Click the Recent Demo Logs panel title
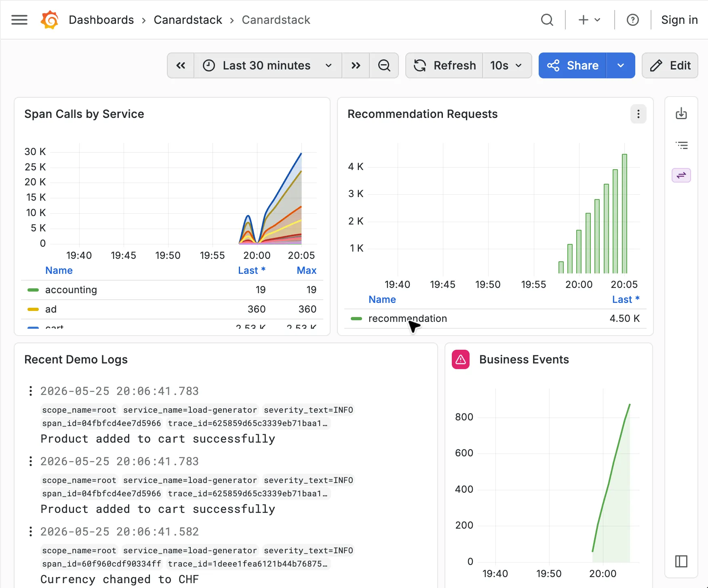 pos(76,359)
